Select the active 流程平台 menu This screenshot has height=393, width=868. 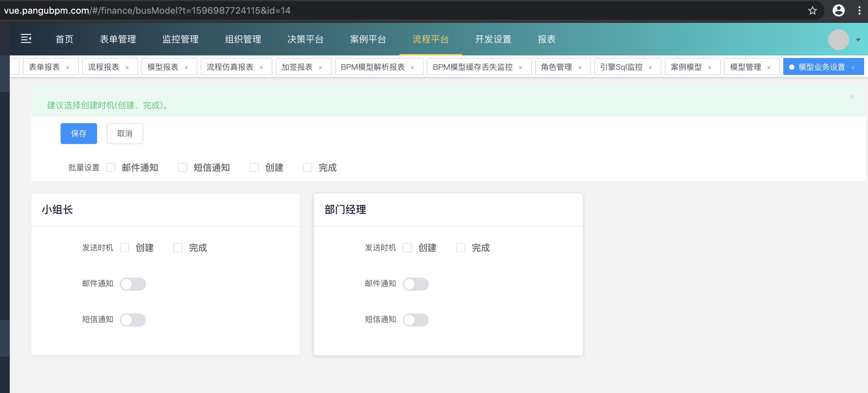(431, 39)
